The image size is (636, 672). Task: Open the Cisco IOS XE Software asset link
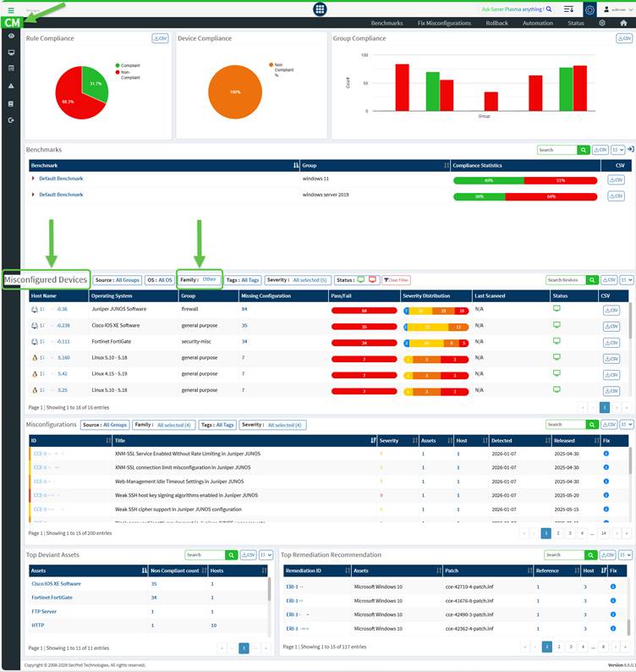[56, 584]
